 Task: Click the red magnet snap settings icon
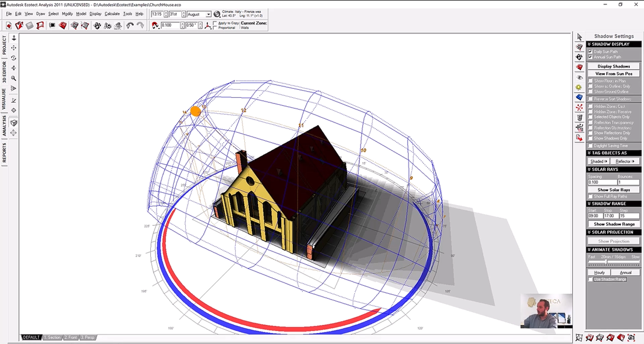(x=155, y=26)
